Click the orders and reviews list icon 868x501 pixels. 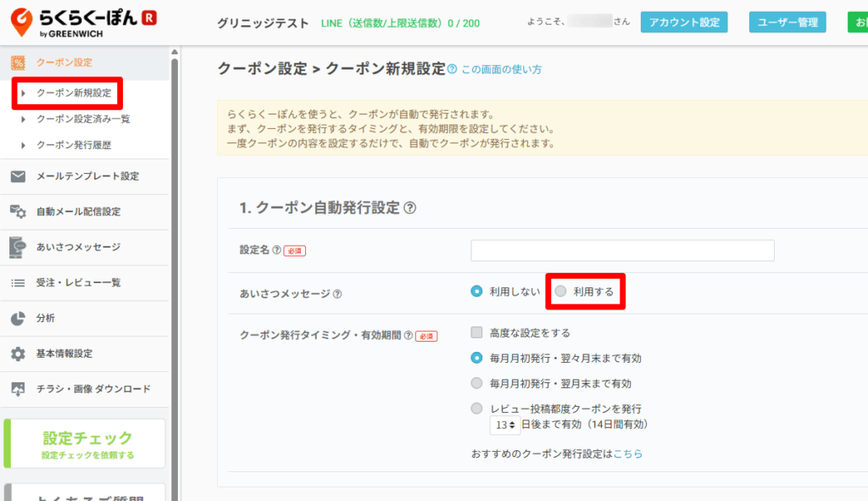[18, 282]
